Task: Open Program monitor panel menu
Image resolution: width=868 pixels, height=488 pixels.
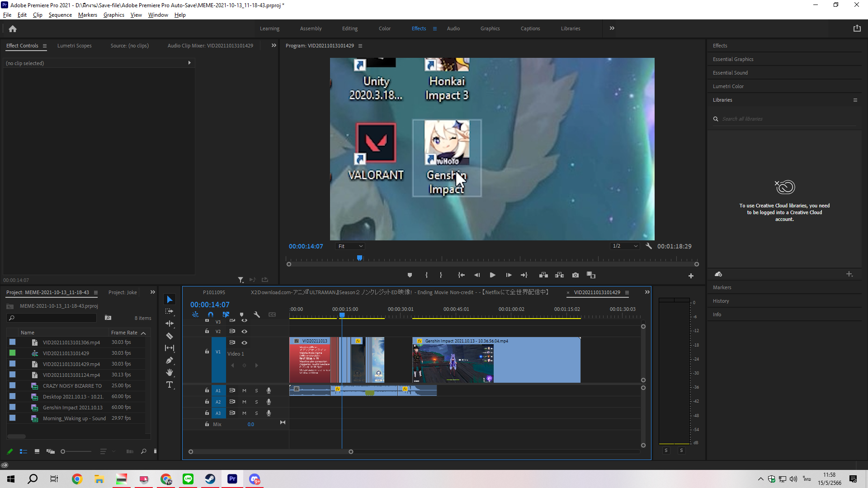Action: (x=360, y=46)
